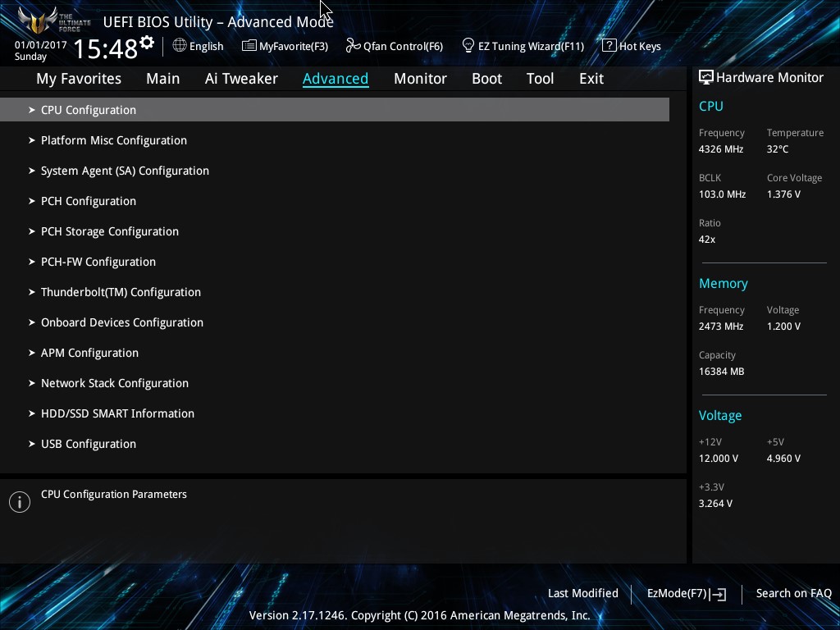Screen dimensions: 840x630
Task: Expand CPU Configuration submenu
Action: pos(89,110)
